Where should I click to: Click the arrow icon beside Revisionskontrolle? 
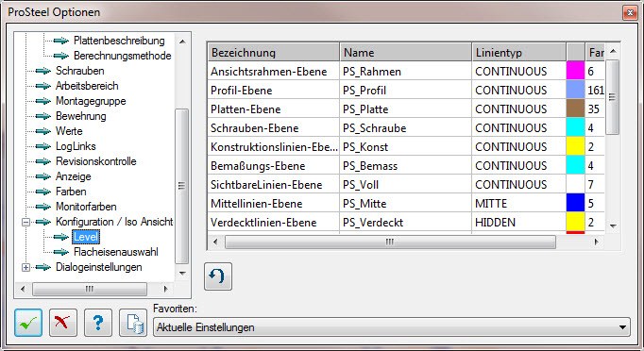[43, 161]
